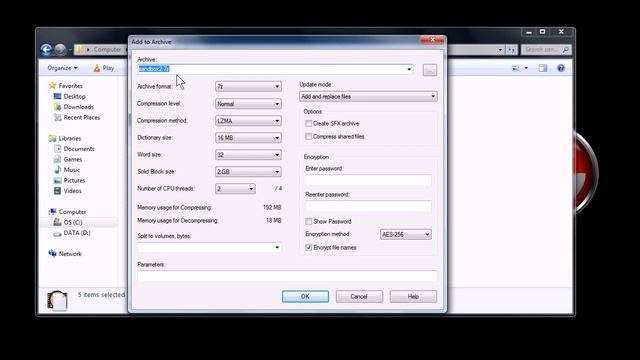Click the selected items thumbnail in details pane
This screenshot has height=360, width=640.
[x=57, y=301]
